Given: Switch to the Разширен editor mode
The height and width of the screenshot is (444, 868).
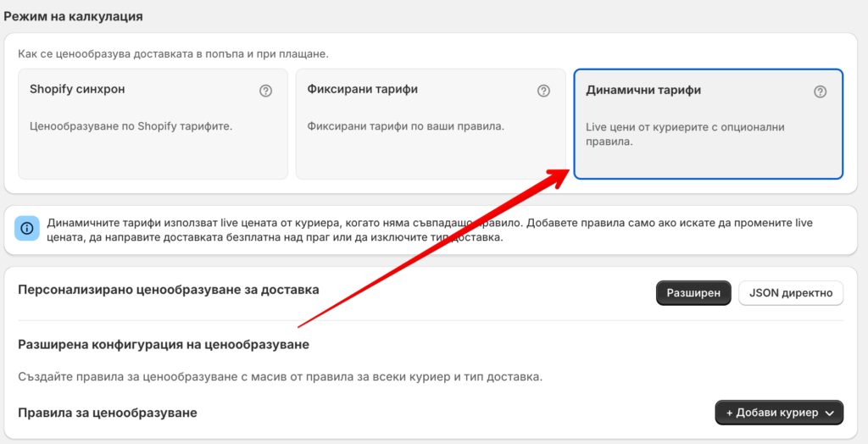Looking at the screenshot, I should (x=693, y=293).
